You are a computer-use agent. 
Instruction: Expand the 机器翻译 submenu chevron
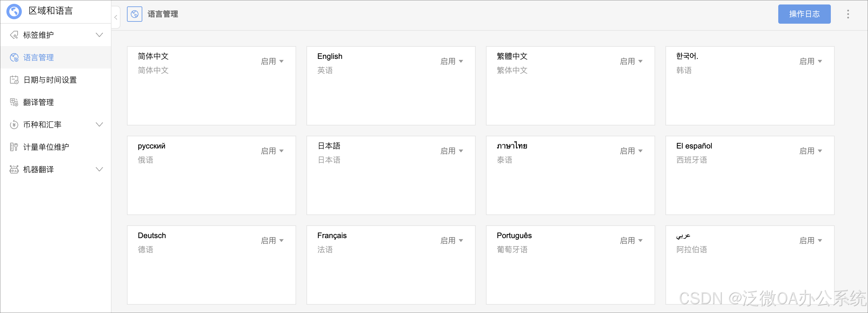pyautogui.click(x=99, y=169)
